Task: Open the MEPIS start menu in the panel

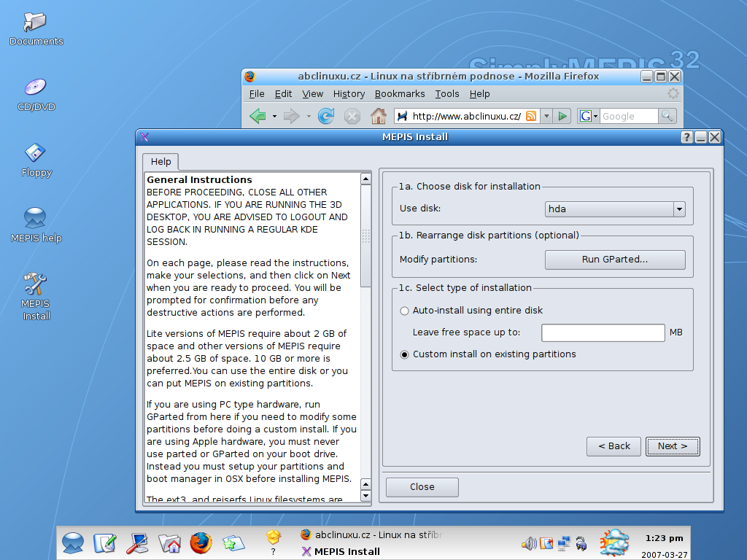Action: click(x=73, y=543)
